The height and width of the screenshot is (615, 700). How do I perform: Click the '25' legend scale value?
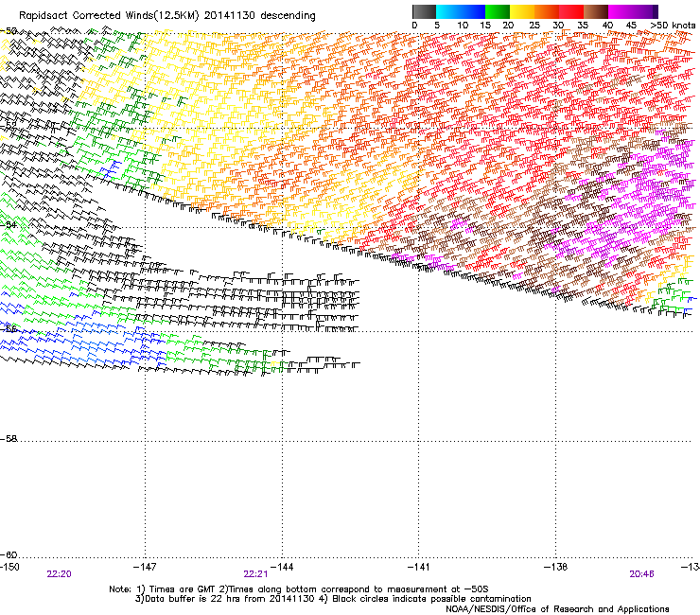pyautogui.click(x=534, y=26)
